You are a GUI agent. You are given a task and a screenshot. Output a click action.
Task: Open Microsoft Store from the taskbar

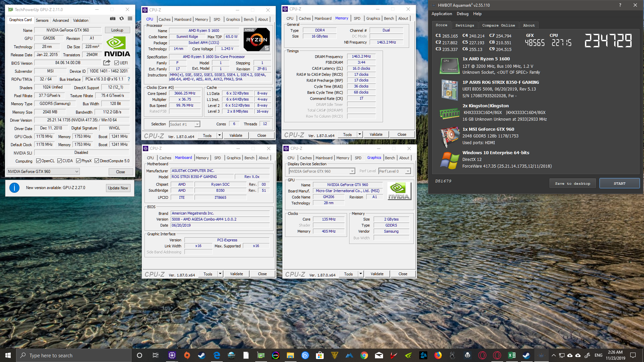[x=320, y=355]
